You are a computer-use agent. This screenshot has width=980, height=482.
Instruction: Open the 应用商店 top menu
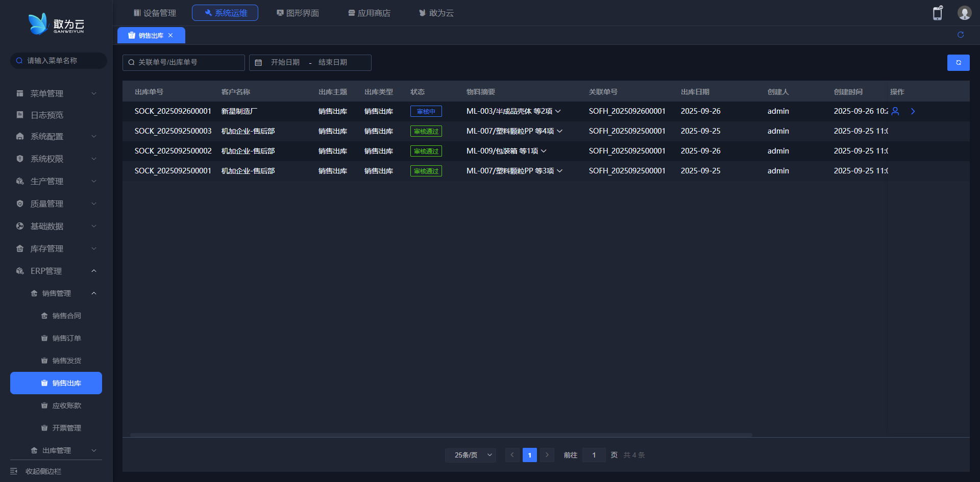[369, 13]
